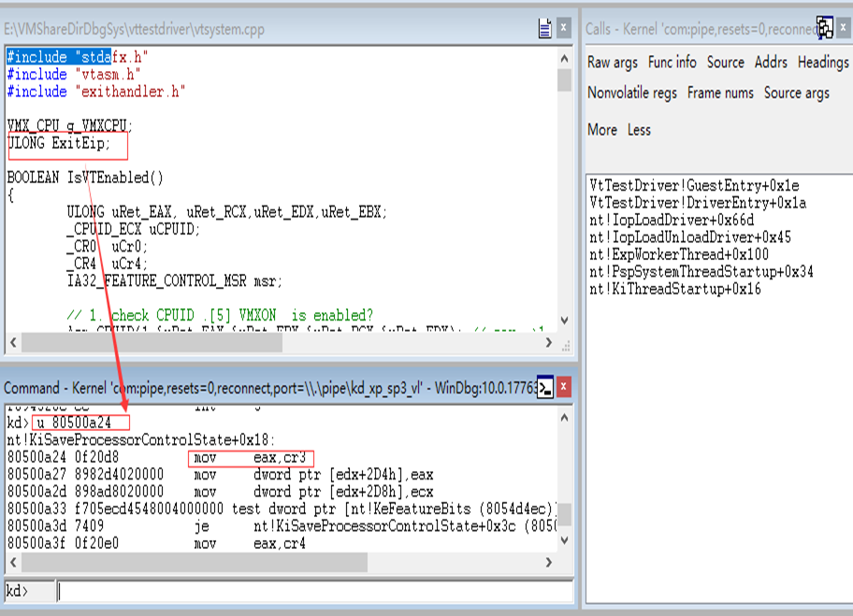Select nt!IopLoadUnloadDriver+0x45 stack frame

coord(690,237)
